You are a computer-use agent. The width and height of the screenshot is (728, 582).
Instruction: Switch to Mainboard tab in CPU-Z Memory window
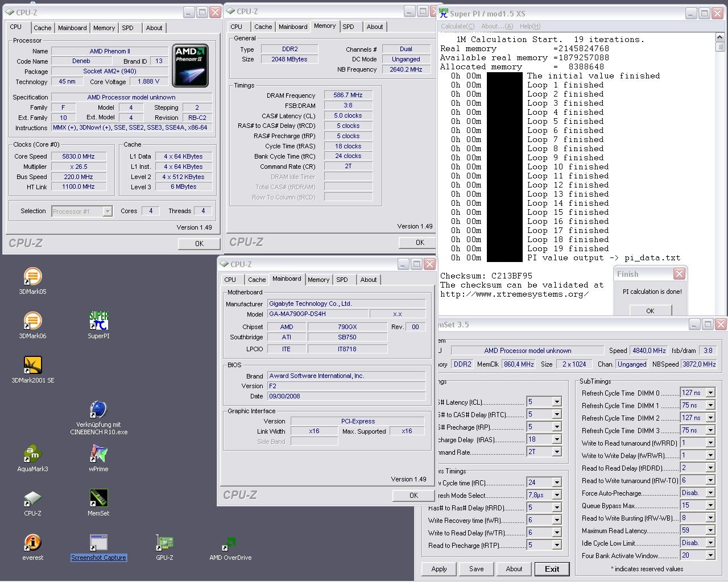[x=293, y=27]
